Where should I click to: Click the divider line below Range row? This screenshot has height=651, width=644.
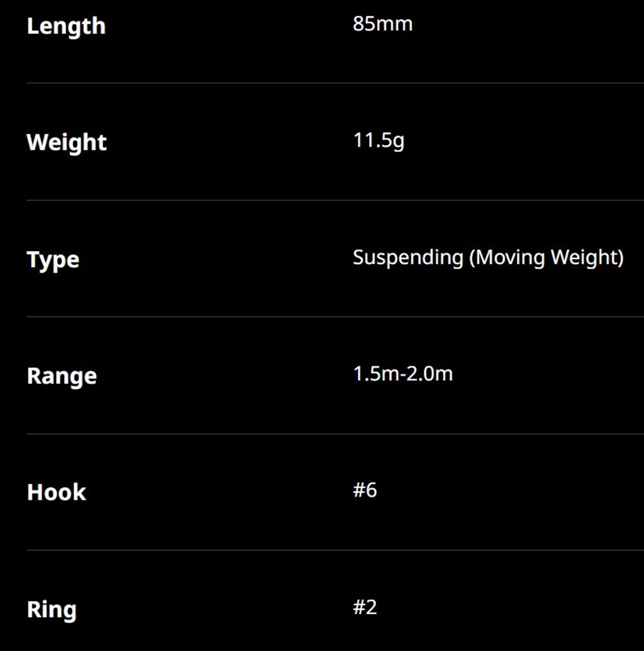(x=335, y=434)
